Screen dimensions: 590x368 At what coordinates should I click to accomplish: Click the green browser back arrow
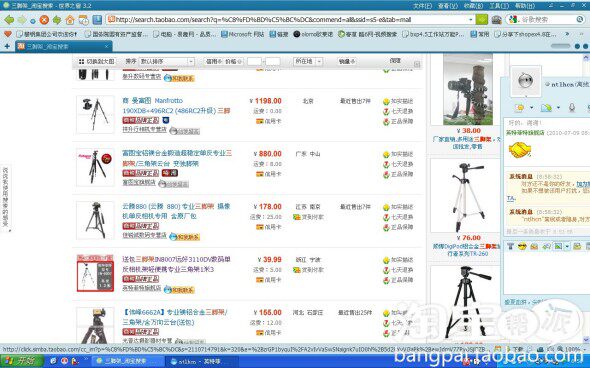(x=9, y=20)
